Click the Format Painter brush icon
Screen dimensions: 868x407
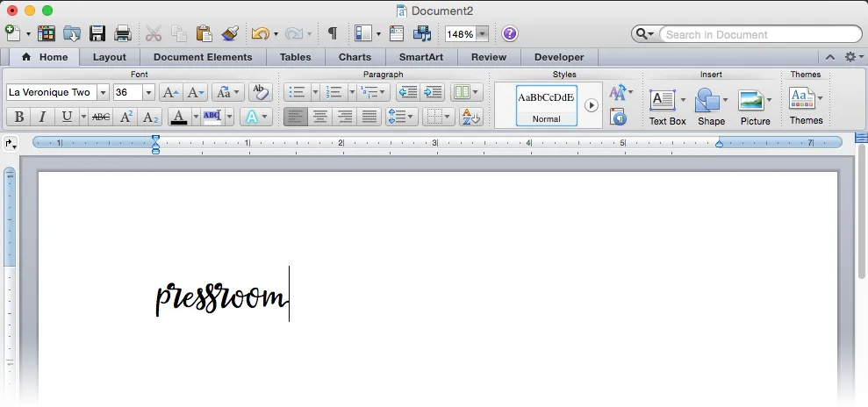pos(230,34)
